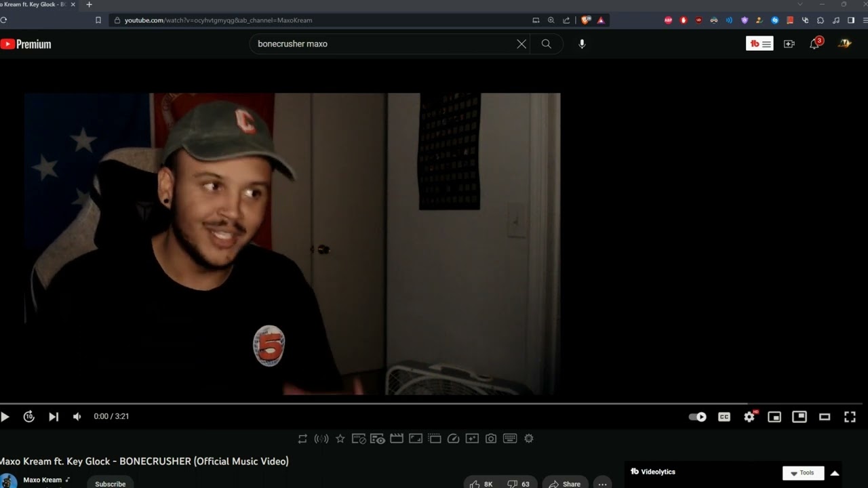This screenshot has height=488, width=868.
Task: Open the notifications bell
Action: (815, 43)
